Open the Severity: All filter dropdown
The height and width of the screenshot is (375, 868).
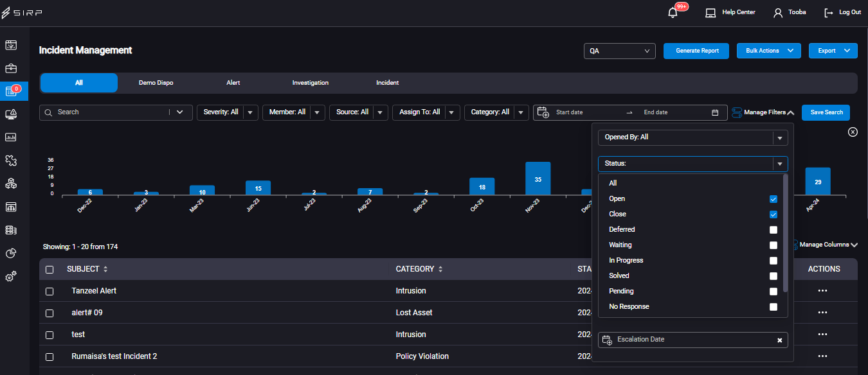pyautogui.click(x=228, y=112)
